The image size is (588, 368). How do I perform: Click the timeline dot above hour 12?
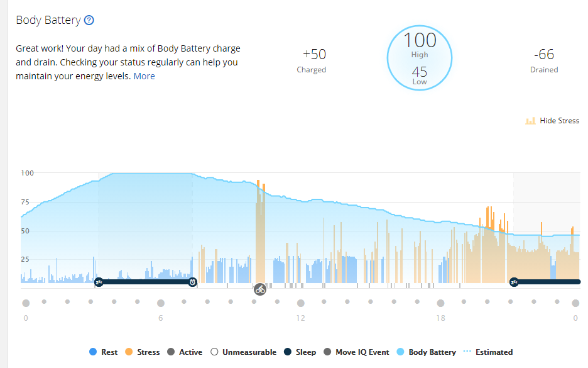pos(301,303)
